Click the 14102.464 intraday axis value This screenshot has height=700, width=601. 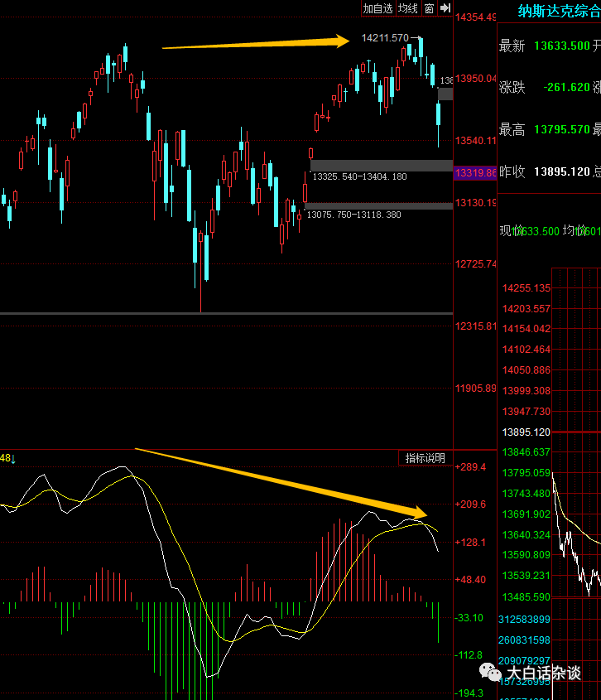[x=526, y=350]
